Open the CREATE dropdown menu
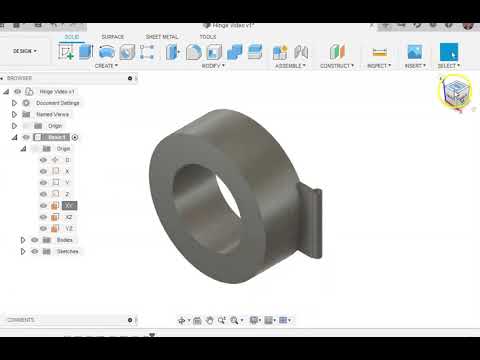480x360 pixels. coord(106,66)
